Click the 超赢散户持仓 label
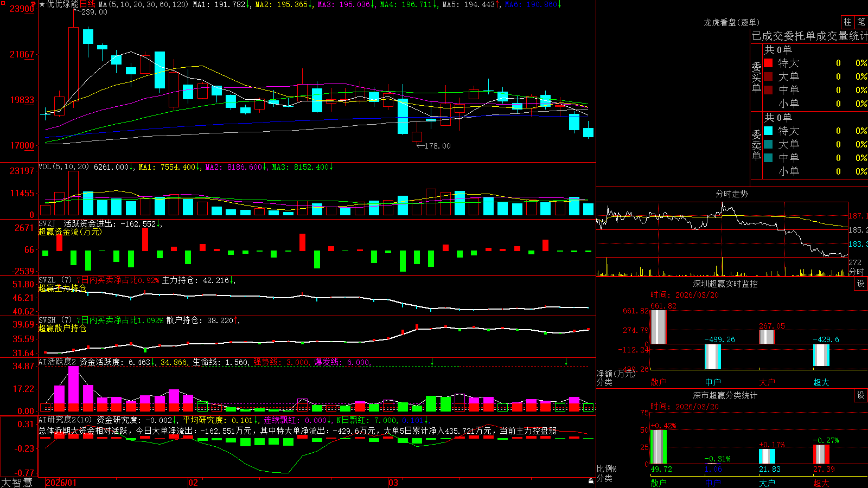The image size is (868, 488). coord(62,328)
